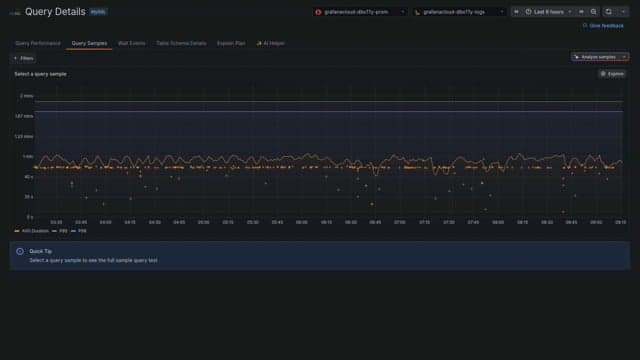Open the Table Schema Details tab

[x=181, y=43]
